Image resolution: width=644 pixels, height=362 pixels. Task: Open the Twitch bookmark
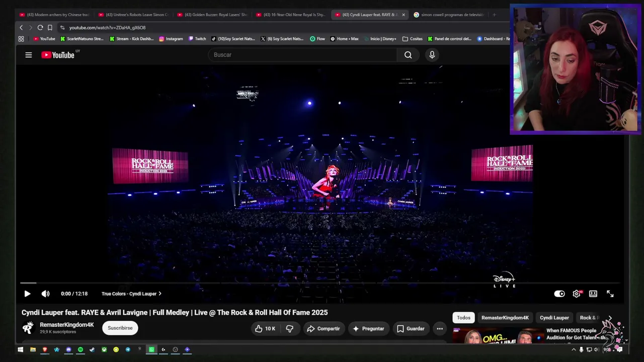point(197,39)
